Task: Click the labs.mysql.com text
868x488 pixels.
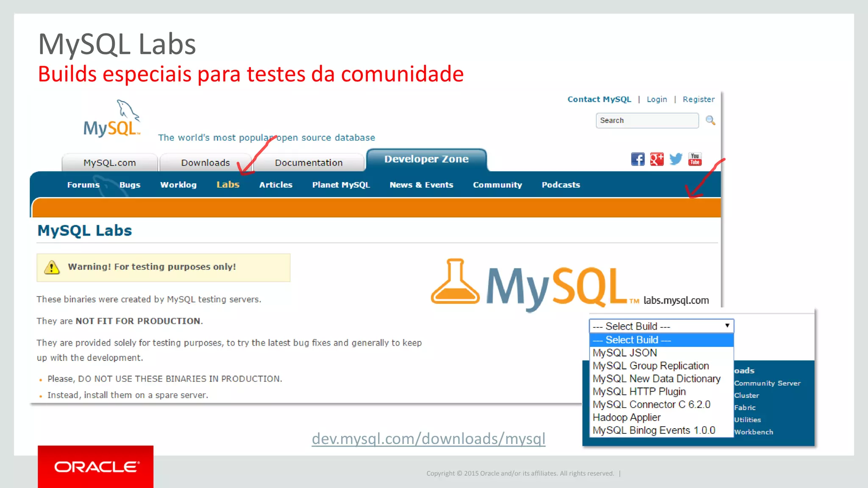Action: tap(676, 300)
